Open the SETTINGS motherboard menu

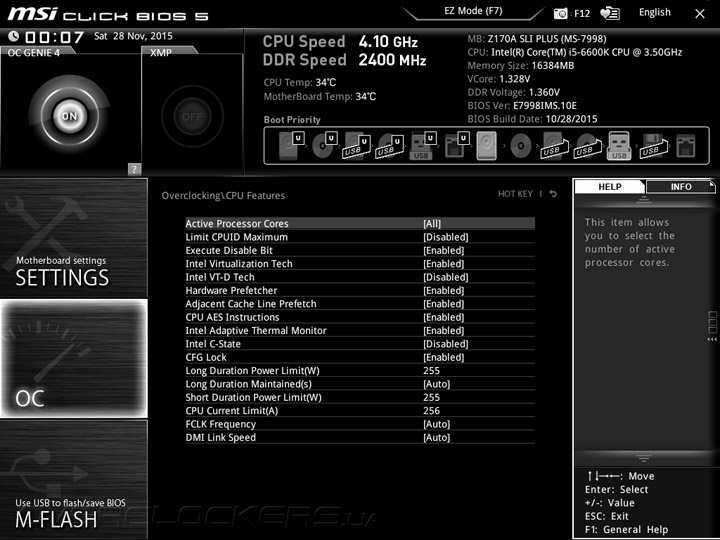point(73,238)
